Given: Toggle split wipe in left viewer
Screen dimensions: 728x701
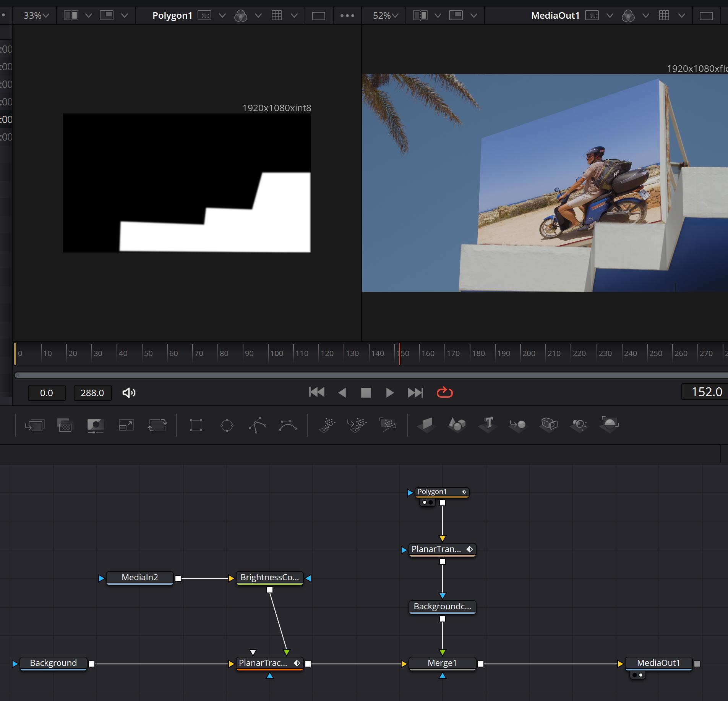Looking at the screenshot, I should (71, 15).
